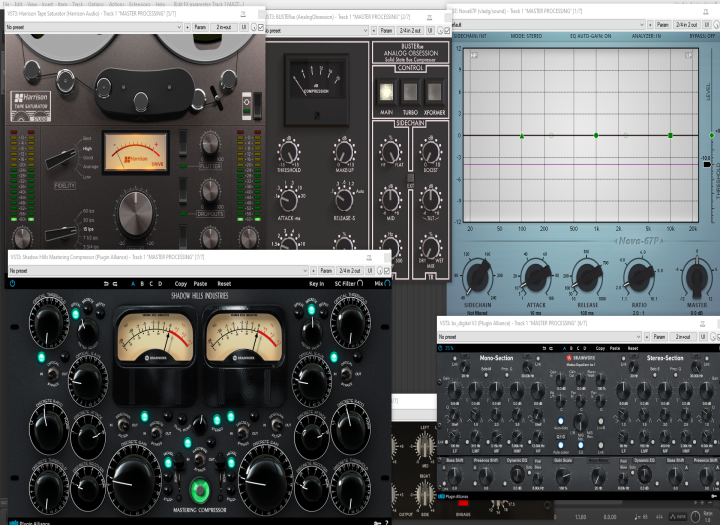The width and height of the screenshot is (720, 525).
Task: Click the plus button beside Harrison preset box
Action: (x=187, y=27)
